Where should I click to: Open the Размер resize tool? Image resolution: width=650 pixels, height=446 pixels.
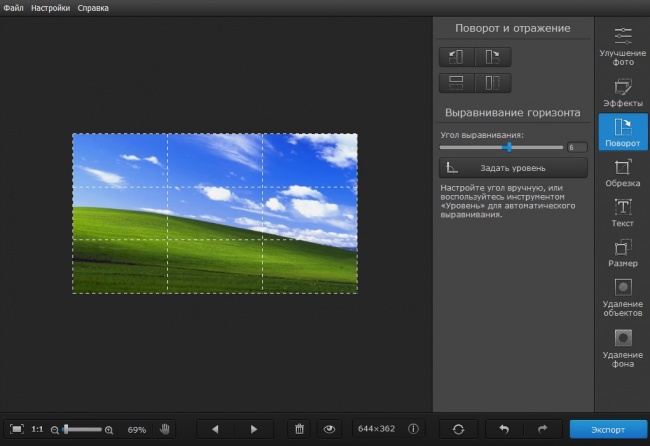click(623, 253)
